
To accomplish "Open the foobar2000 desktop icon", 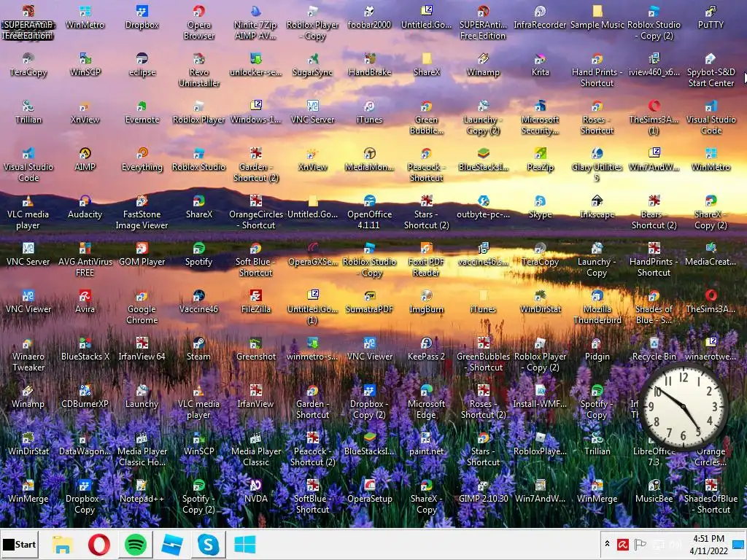I will pos(369,17).
